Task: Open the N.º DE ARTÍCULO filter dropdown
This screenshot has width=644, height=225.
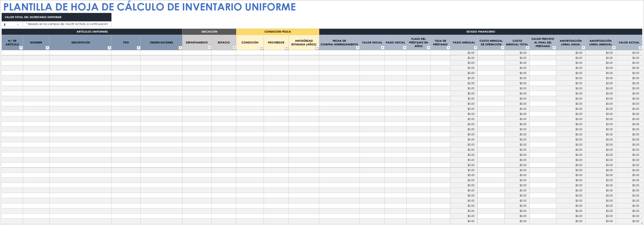Action: tap(21, 48)
